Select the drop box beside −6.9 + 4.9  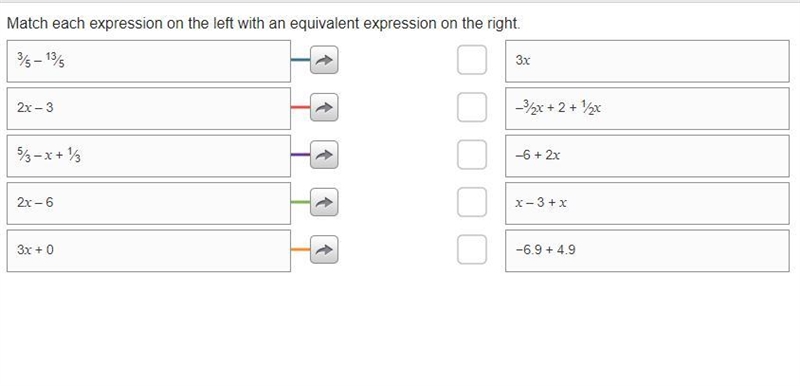[472, 250]
